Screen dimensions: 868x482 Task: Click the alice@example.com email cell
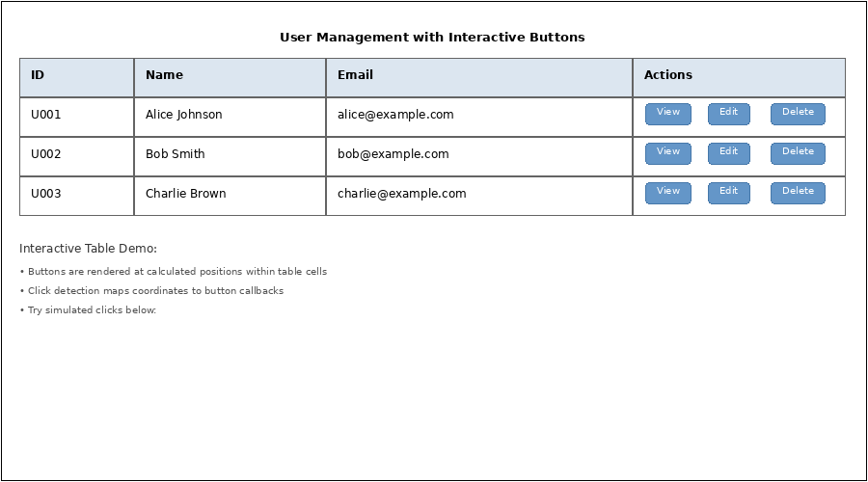tap(478, 116)
